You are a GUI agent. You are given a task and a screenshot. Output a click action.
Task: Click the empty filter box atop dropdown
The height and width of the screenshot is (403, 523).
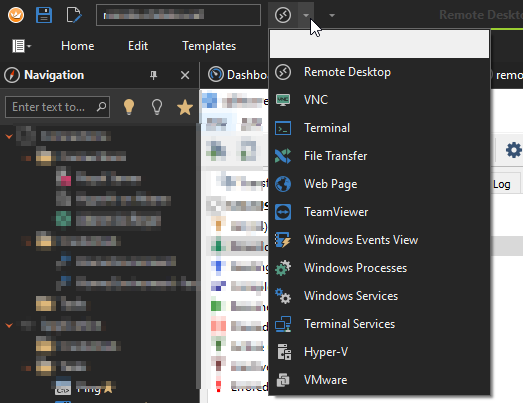pyautogui.click(x=379, y=44)
